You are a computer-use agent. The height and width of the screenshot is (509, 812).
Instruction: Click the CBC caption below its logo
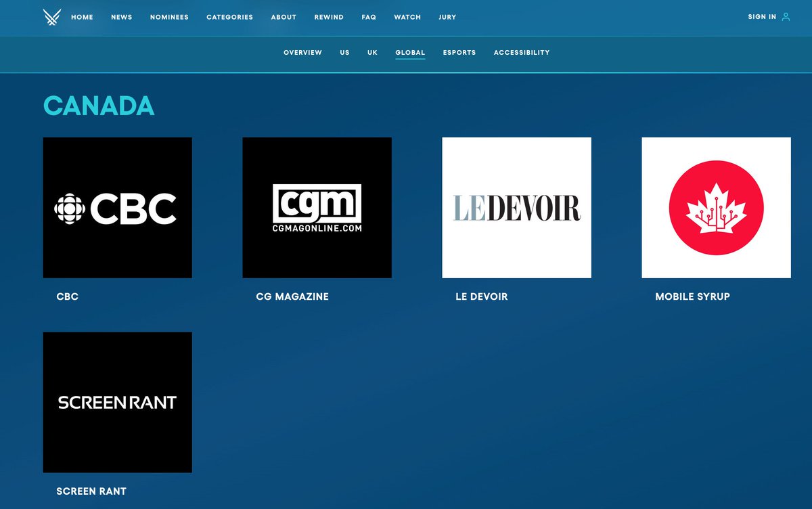click(68, 296)
